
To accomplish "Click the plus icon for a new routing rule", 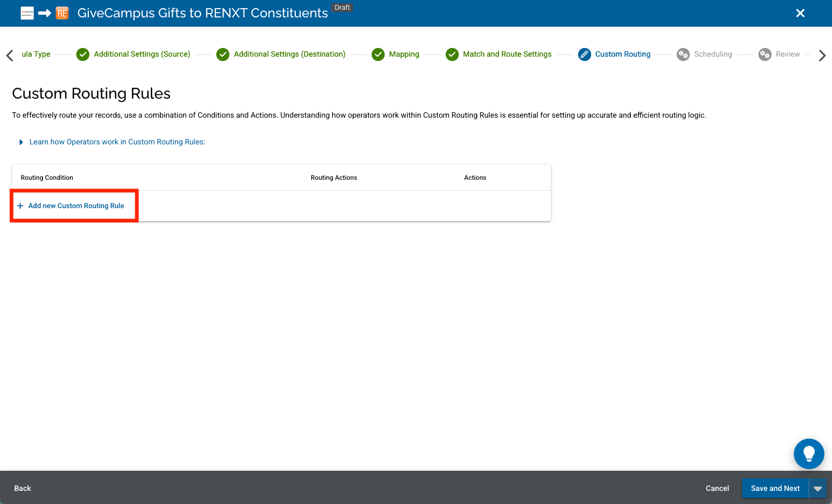I will [20, 206].
